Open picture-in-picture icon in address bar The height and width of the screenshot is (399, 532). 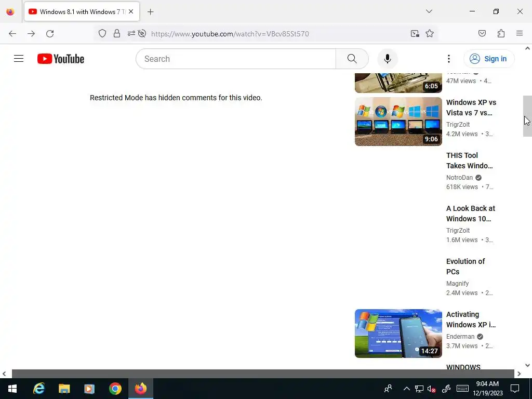point(415,33)
